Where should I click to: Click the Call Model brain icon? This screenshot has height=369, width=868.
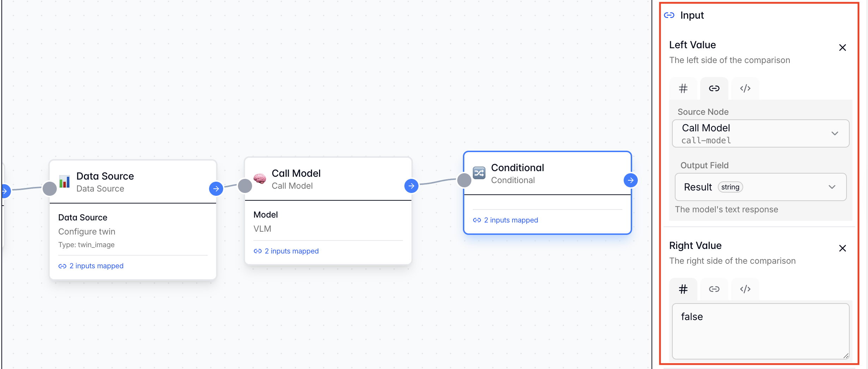click(x=260, y=179)
